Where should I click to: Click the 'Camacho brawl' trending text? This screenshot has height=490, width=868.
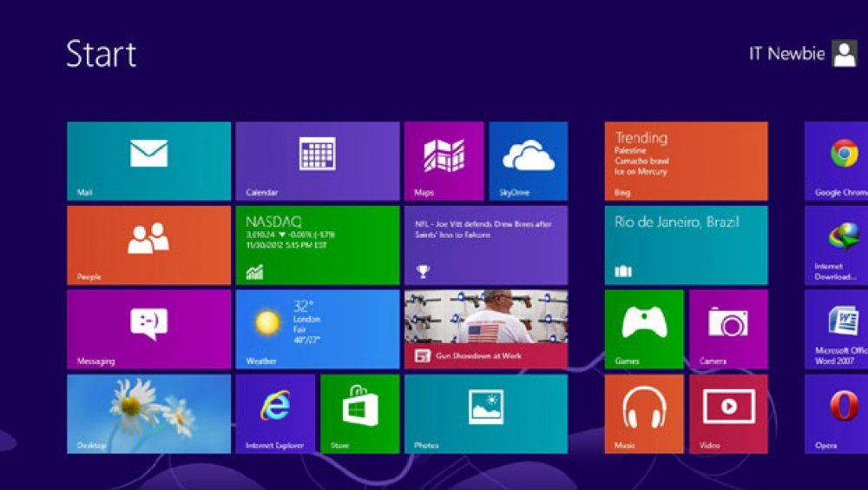(641, 162)
